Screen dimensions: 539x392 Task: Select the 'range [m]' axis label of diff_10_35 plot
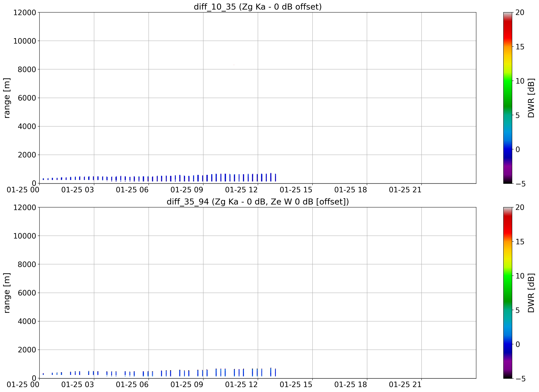click(7, 98)
